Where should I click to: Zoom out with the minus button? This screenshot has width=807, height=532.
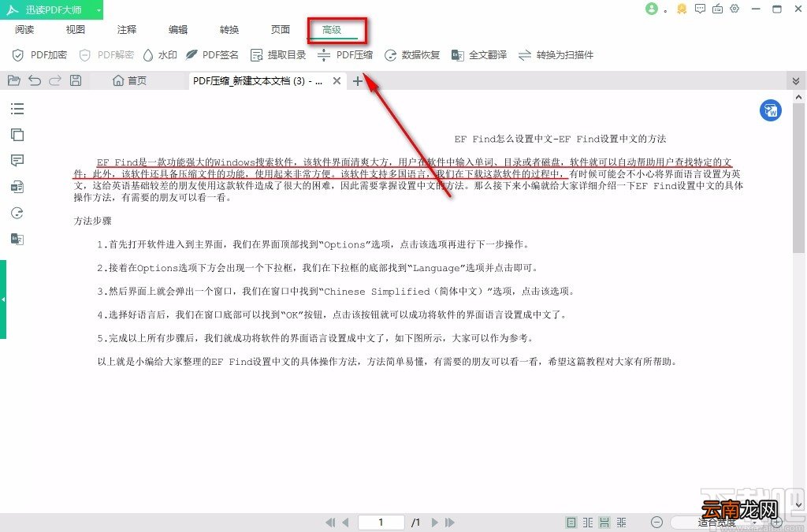656,523
